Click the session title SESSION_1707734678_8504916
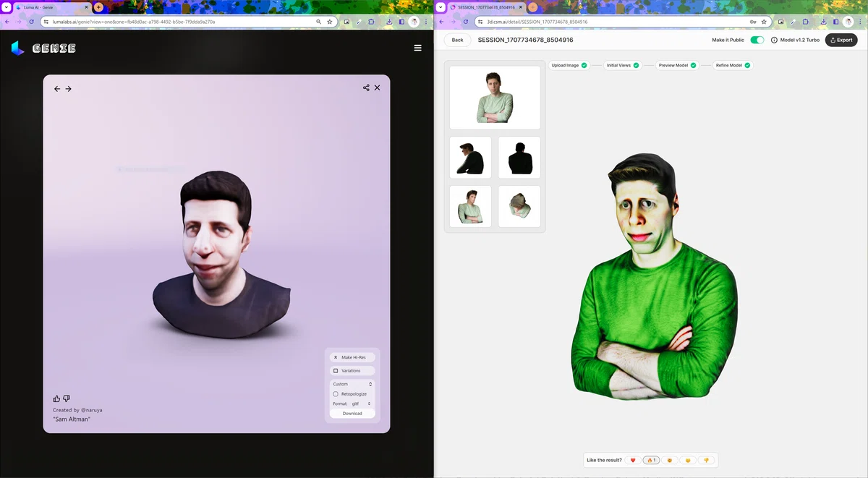Viewport: 868px width, 478px height. [x=526, y=40]
